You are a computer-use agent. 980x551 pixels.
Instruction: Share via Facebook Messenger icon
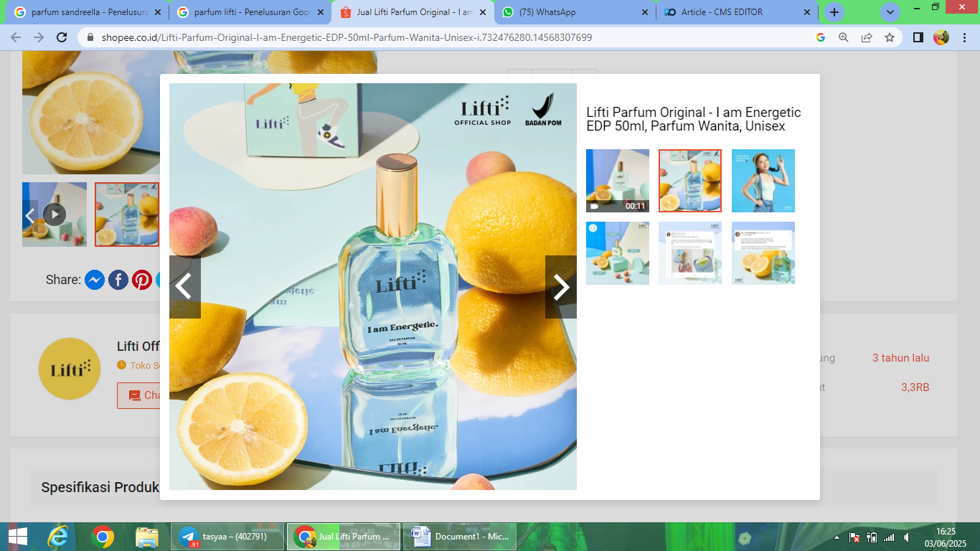[95, 280]
